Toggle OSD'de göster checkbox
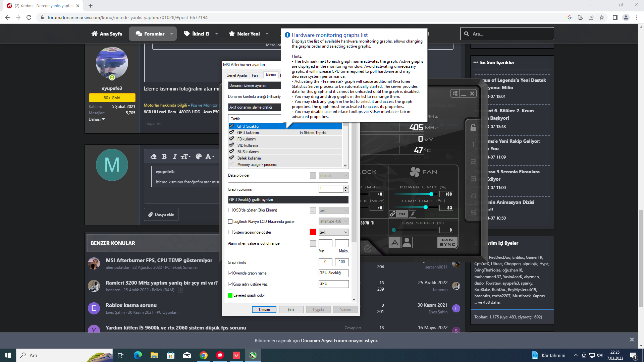This screenshot has height=362, width=644. coord(230,210)
